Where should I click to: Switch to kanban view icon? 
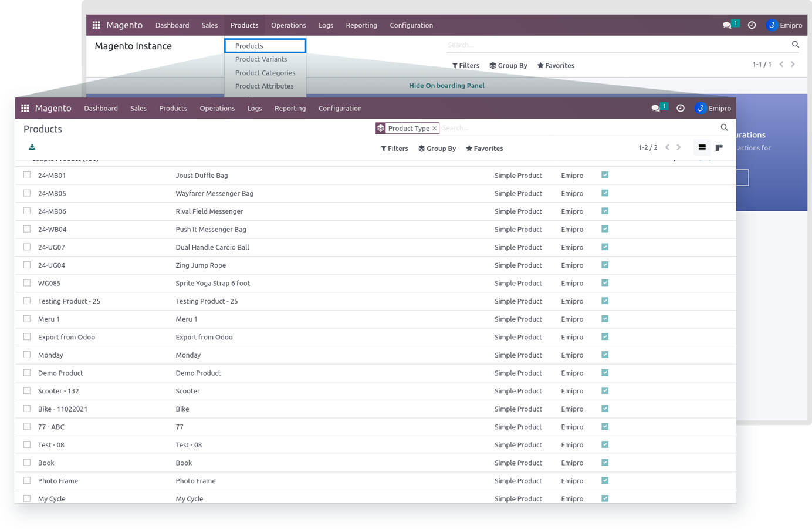[x=719, y=147]
